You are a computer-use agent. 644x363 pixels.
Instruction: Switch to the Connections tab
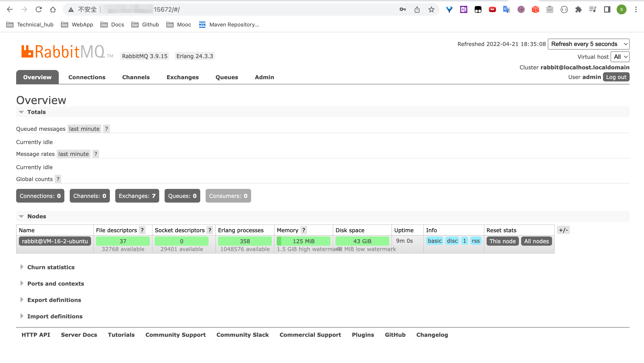pos(87,77)
